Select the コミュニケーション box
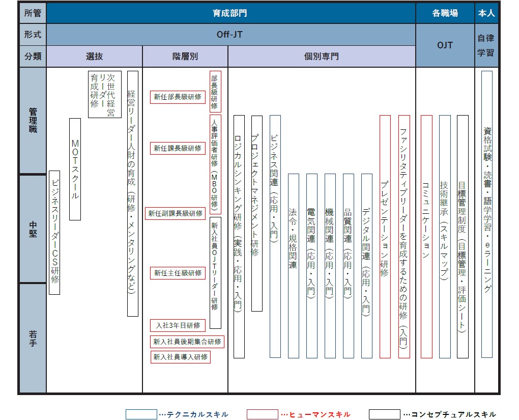 click(x=426, y=237)
